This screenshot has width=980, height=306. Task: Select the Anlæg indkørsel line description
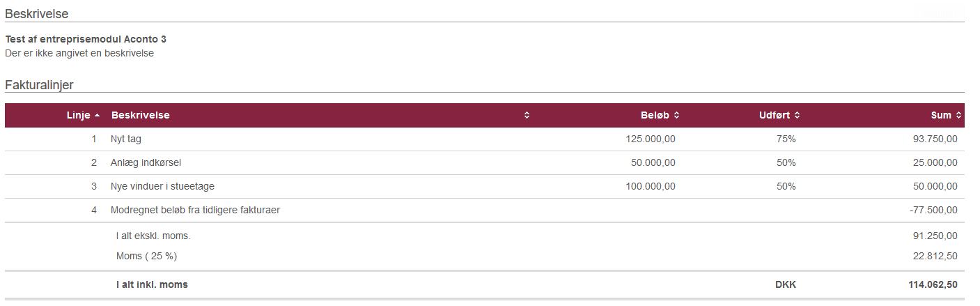(x=146, y=163)
